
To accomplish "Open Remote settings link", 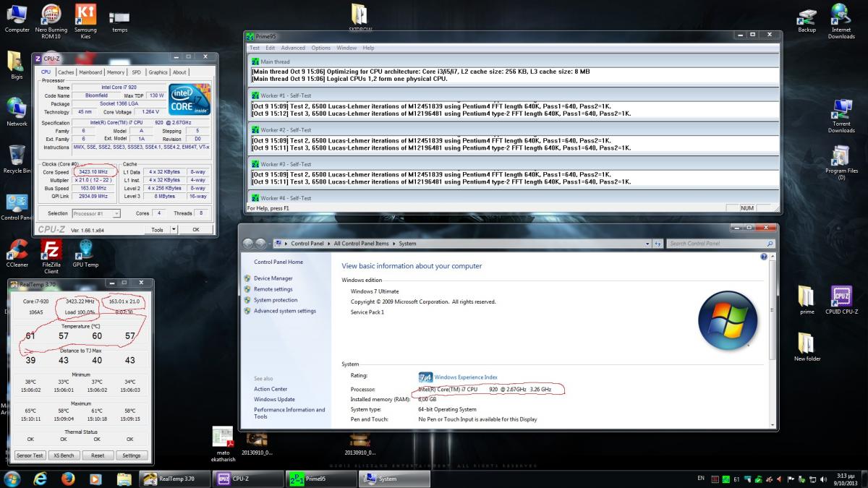I will (x=273, y=289).
